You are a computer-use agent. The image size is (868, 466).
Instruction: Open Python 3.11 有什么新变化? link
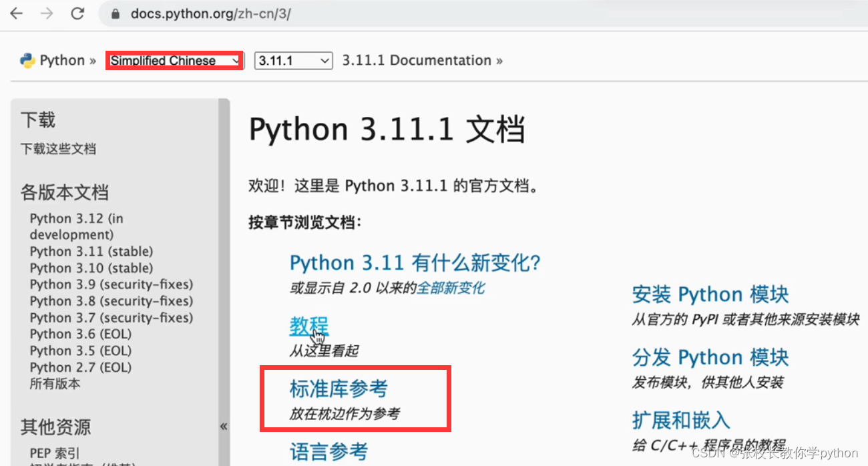click(x=415, y=262)
